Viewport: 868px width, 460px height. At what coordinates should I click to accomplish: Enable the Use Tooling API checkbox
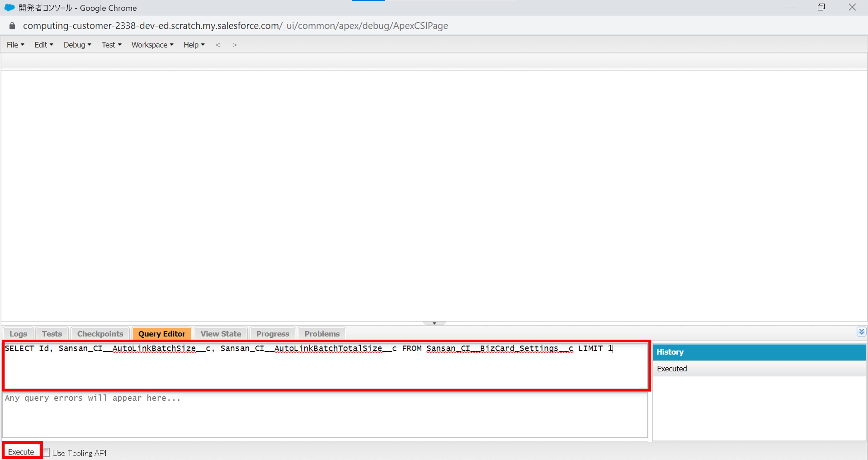point(46,452)
